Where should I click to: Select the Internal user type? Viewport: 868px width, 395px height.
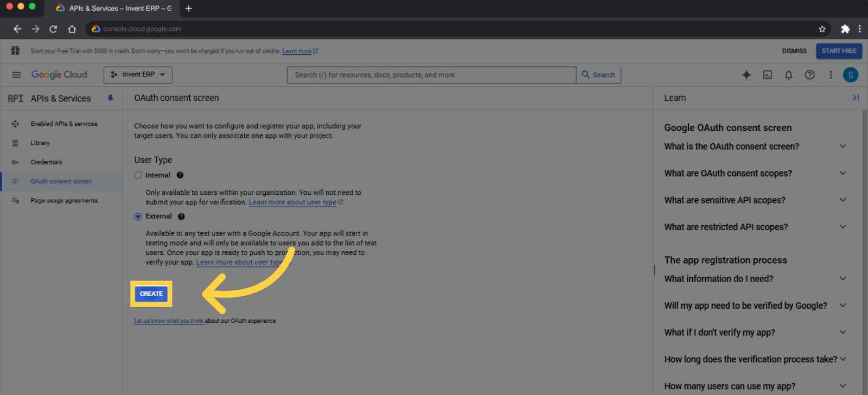138,175
